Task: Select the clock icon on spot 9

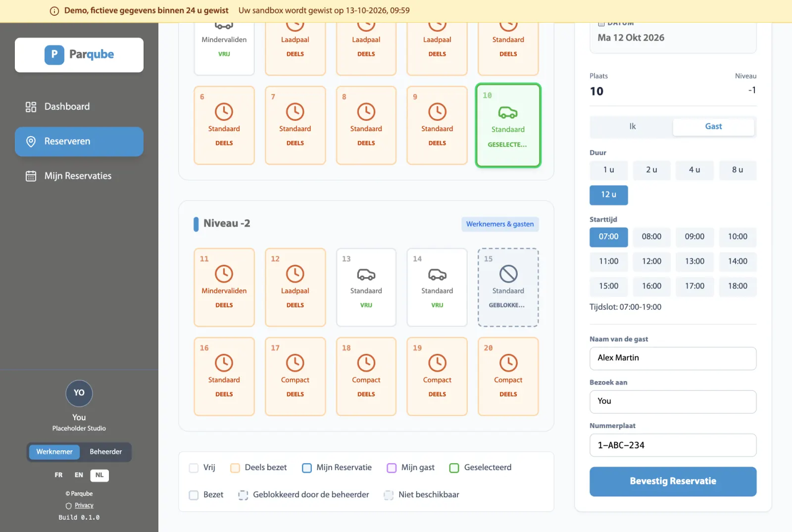Action: 437,112
